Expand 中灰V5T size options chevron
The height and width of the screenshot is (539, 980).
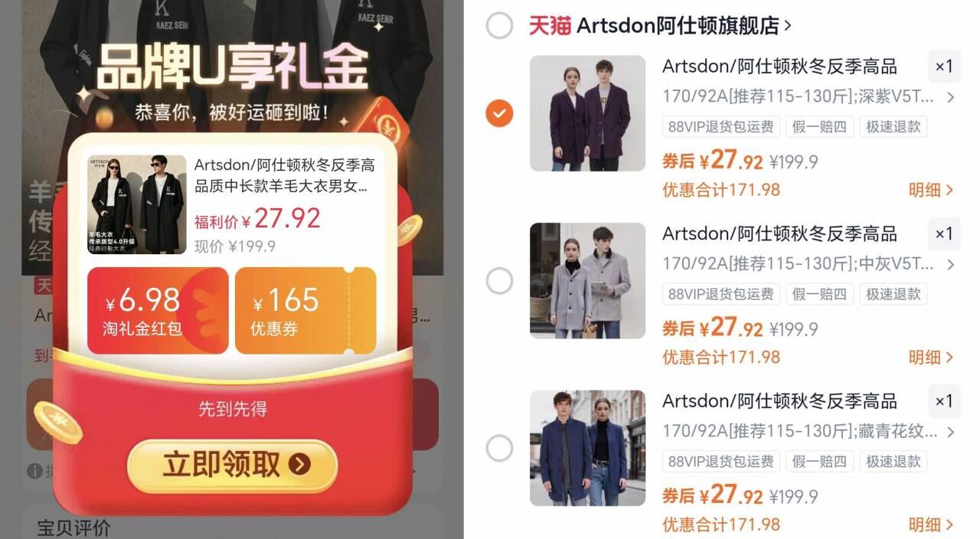click(x=950, y=265)
